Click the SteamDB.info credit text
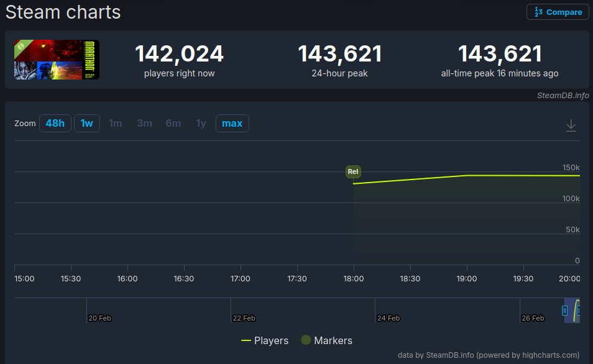Screen dimensions: 593x364 click(x=563, y=95)
